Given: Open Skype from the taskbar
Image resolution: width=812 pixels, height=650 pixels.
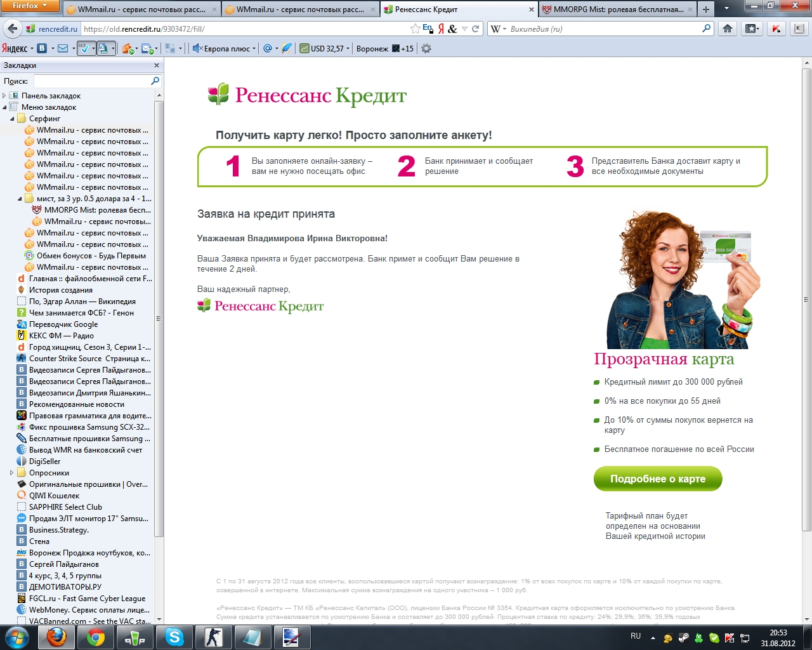Looking at the screenshot, I should click(x=174, y=637).
